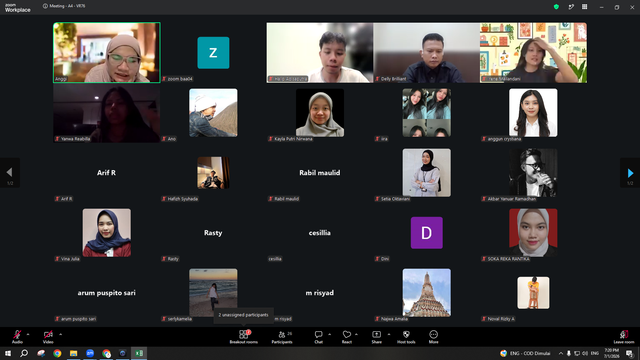Select Noval Rizky A's profile picture
640x360 pixels.
pos(533,293)
